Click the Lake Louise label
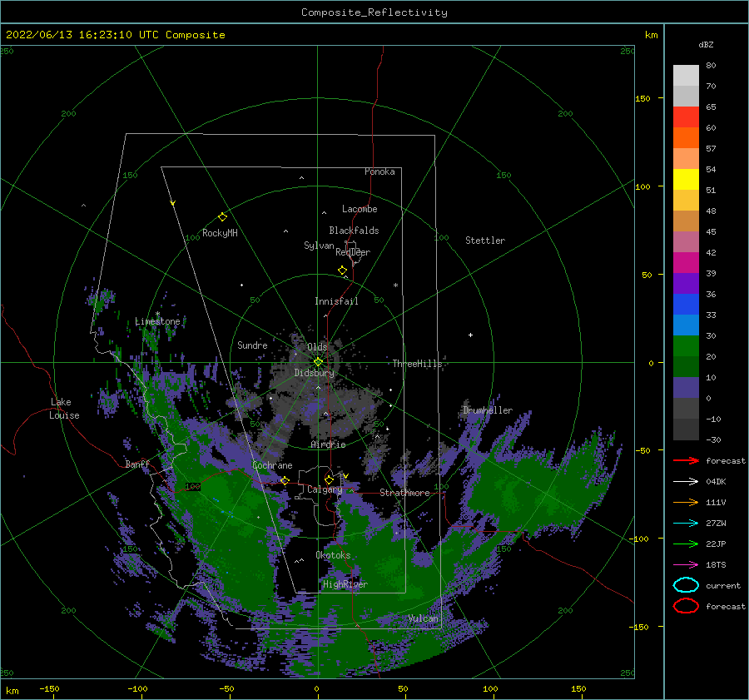 [x=64, y=409]
